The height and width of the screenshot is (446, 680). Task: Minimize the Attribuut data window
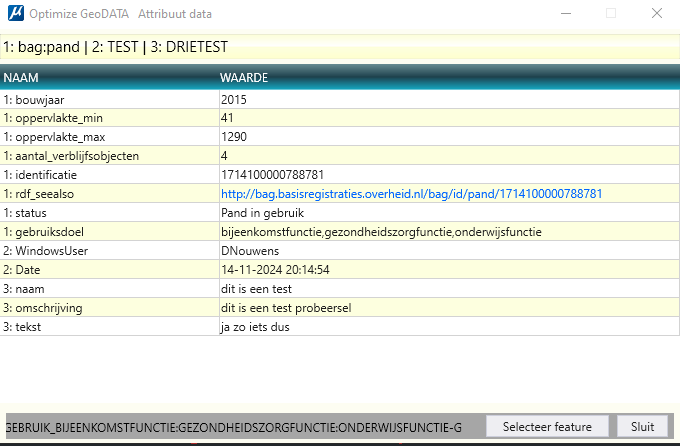(x=566, y=13)
